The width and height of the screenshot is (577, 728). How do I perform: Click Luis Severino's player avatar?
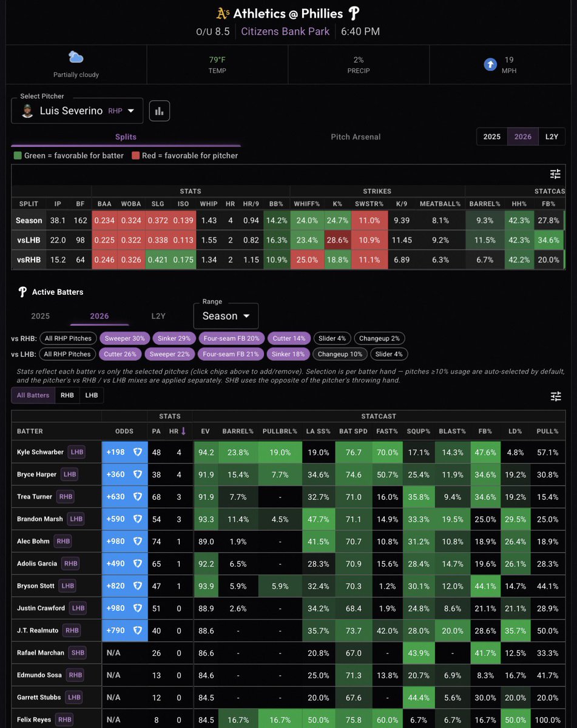tap(27, 111)
